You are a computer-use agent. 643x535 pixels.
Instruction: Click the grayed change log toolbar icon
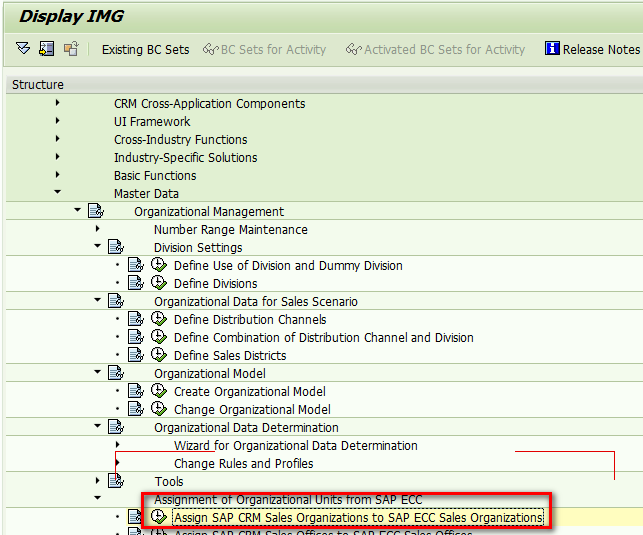pyautogui.click(x=71, y=49)
